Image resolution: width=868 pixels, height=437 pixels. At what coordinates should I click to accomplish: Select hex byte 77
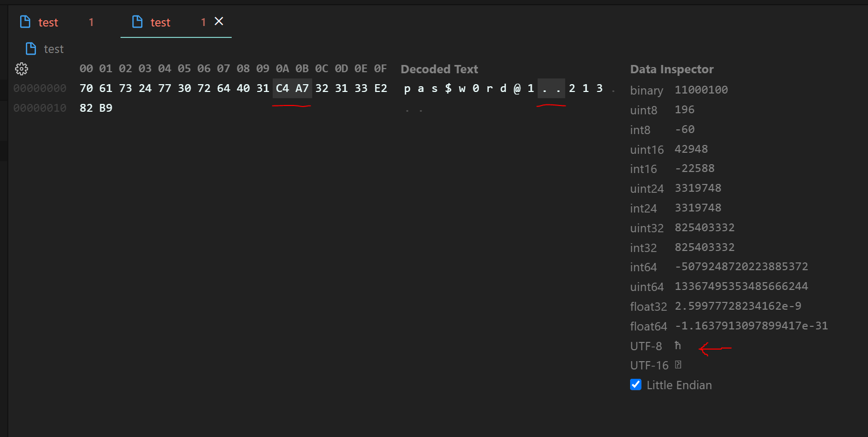(165, 88)
